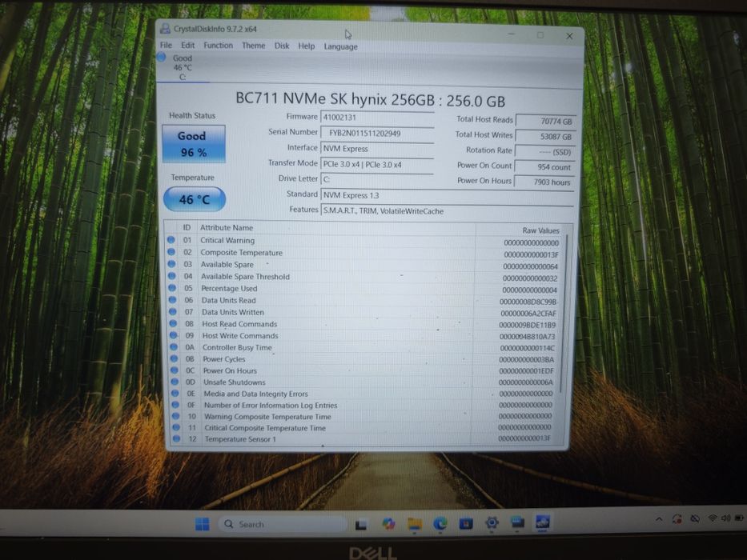Click the Interface field NVM Express
This screenshot has height=560, width=747.
tap(377, 149)
